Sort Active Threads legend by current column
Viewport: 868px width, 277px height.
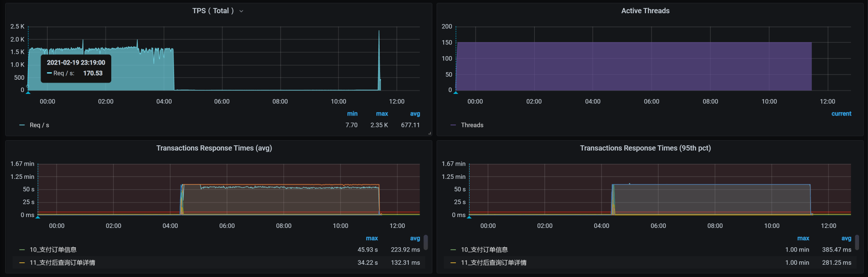coord(841,114)
